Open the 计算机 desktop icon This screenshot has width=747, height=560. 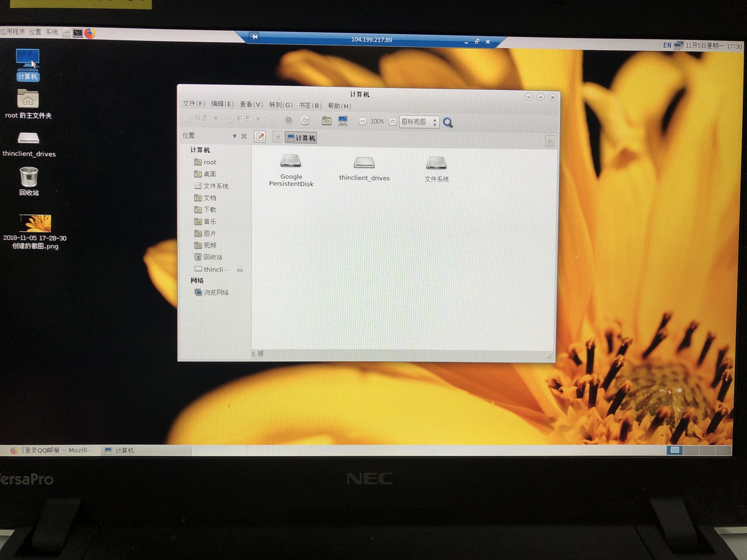click(x=28, y=65)
